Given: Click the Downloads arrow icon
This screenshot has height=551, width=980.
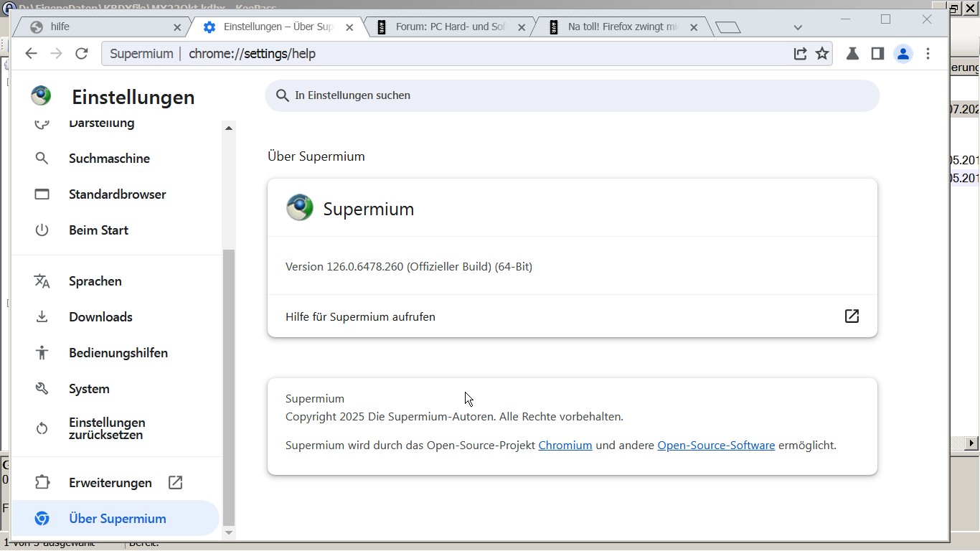Looking at the screenshot, I should [42, 317].
